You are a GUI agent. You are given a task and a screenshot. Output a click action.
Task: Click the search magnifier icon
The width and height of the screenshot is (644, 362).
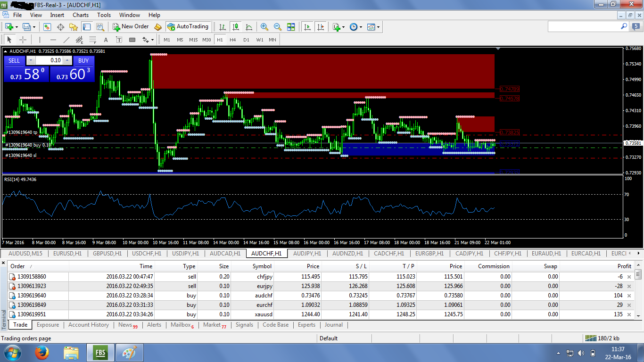click(624, 27)
